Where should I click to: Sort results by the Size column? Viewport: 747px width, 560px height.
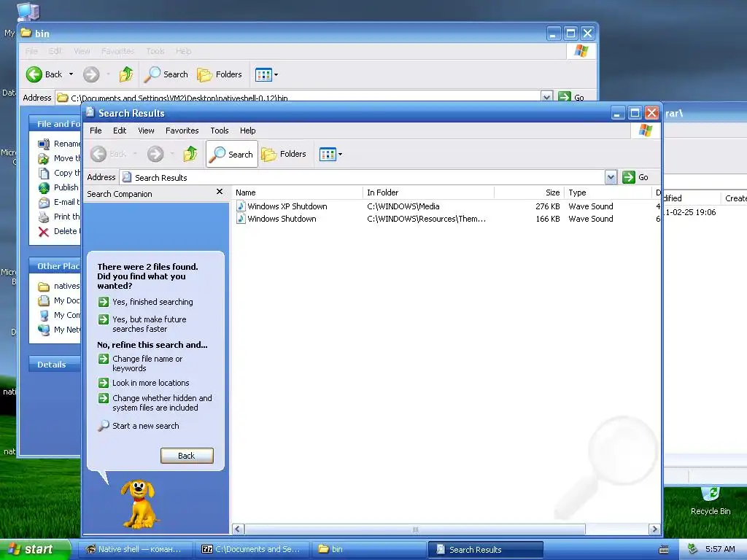coord(529,192)
